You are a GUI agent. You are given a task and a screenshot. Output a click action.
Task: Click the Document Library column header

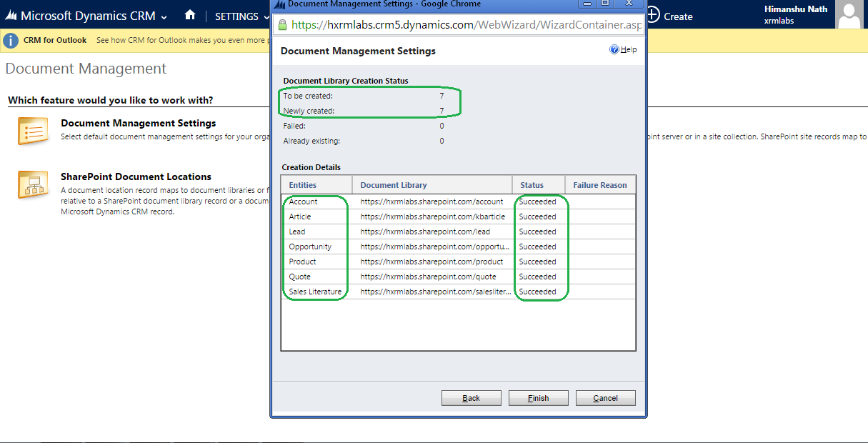click(433, 185)
